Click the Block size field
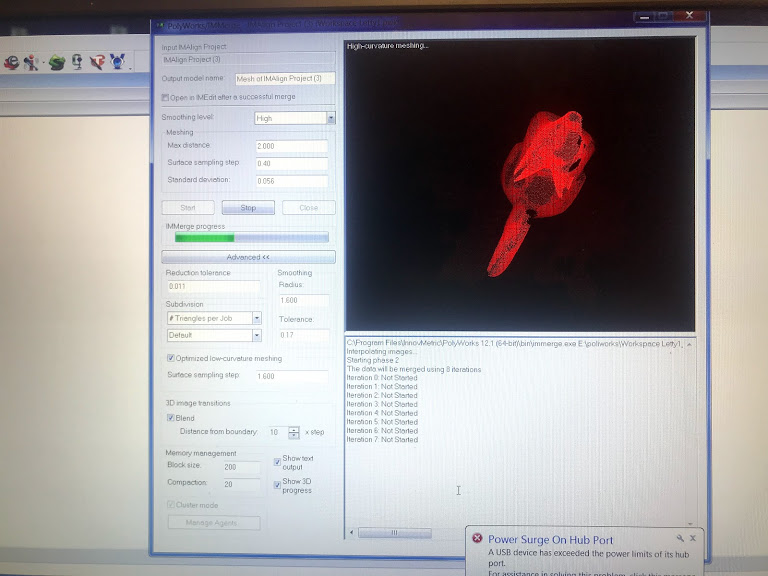768x576 pixels. pos(241,467)
